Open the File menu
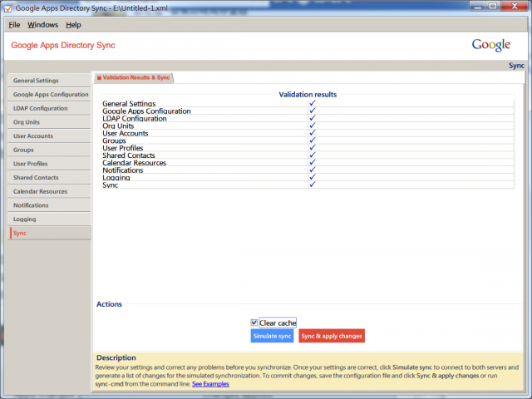The height and width of the screenshot is (399, 532). [14, 25]
